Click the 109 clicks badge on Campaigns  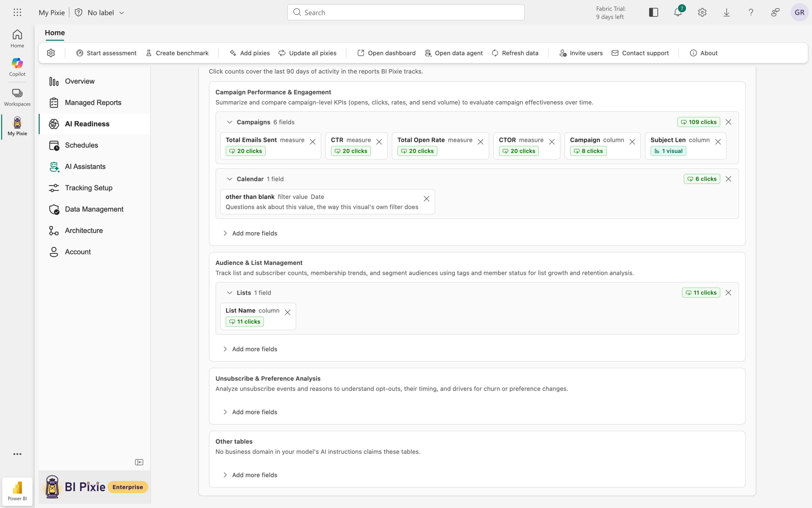[698, 122]
